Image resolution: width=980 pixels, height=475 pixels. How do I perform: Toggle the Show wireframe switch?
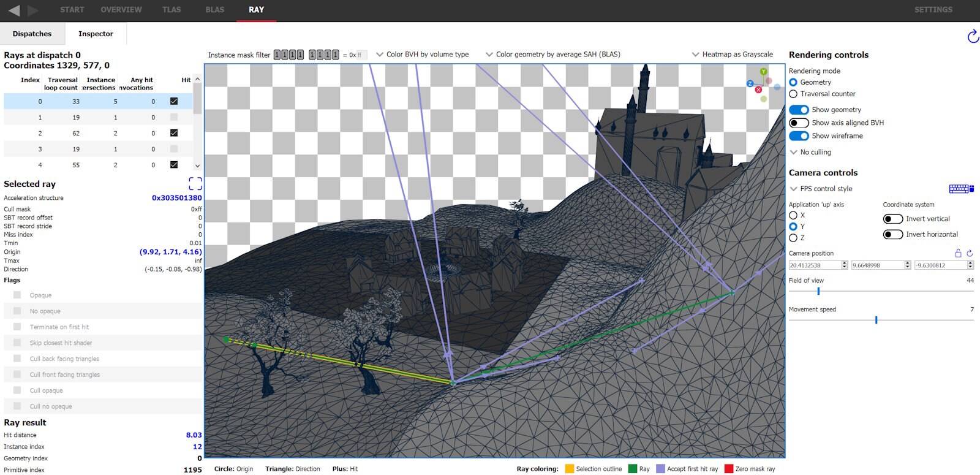pyautogui.click(x=799, y=136)
